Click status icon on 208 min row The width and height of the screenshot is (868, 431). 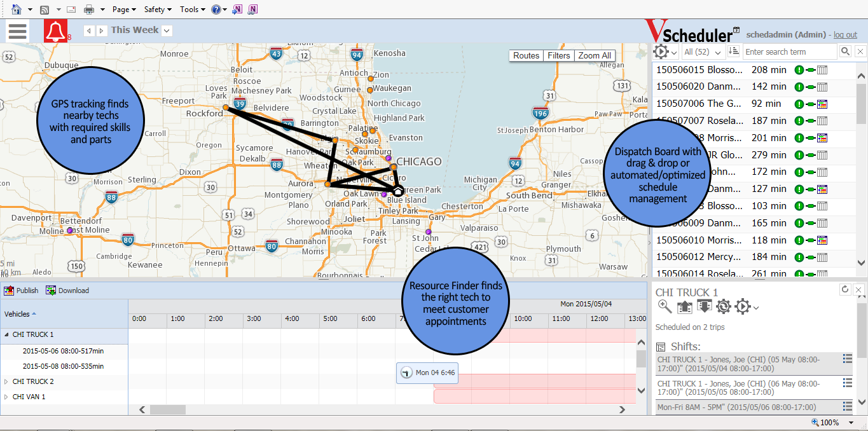click(799, 70)
